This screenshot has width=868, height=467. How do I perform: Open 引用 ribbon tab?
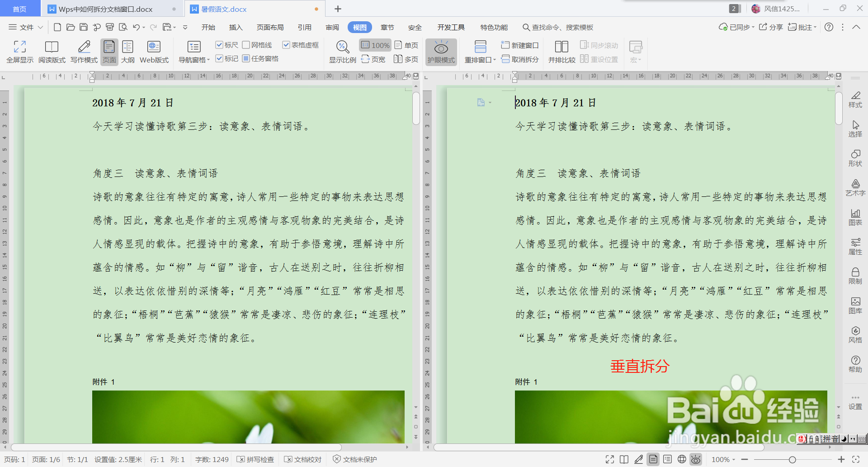(305, 27)
